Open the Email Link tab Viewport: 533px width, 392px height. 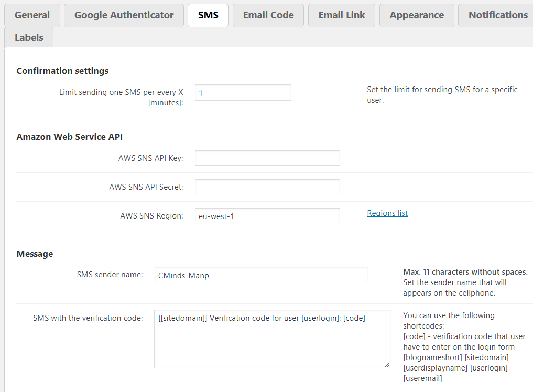click(x=342, y=15)
